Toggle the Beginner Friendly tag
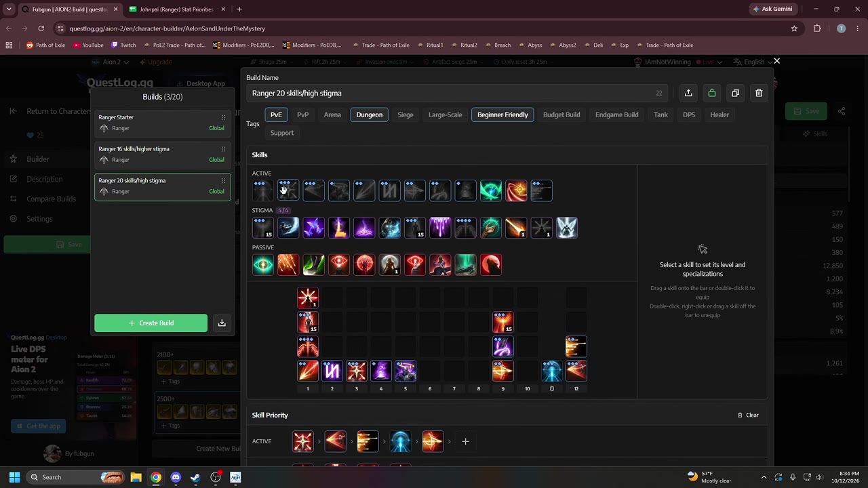868x488 pixels. pyautogui.click(x=502, y=115)
